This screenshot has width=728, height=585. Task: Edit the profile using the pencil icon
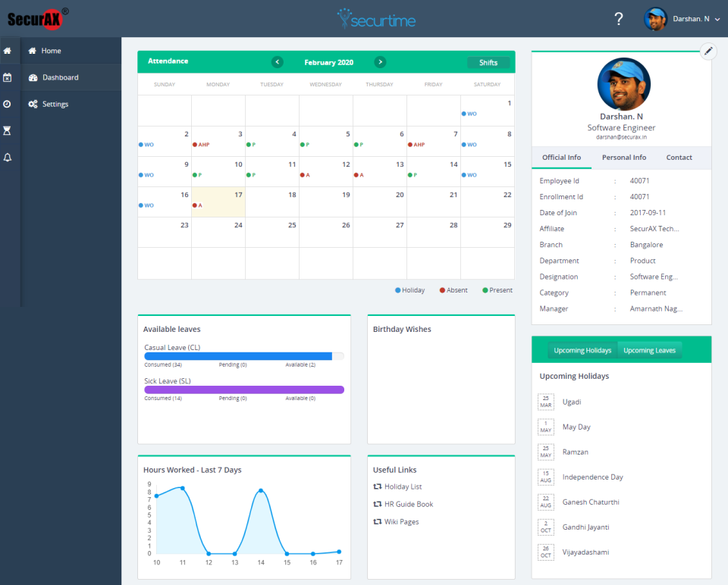708,51
